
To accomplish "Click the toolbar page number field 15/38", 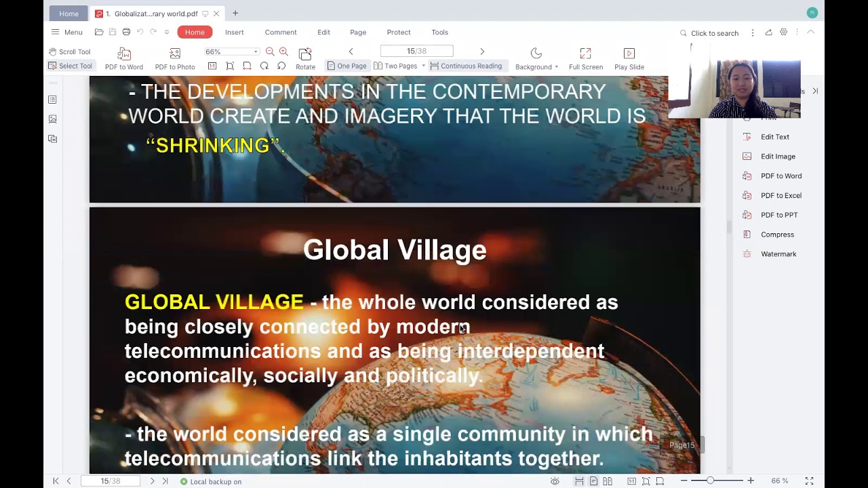I will pos(416,52).
